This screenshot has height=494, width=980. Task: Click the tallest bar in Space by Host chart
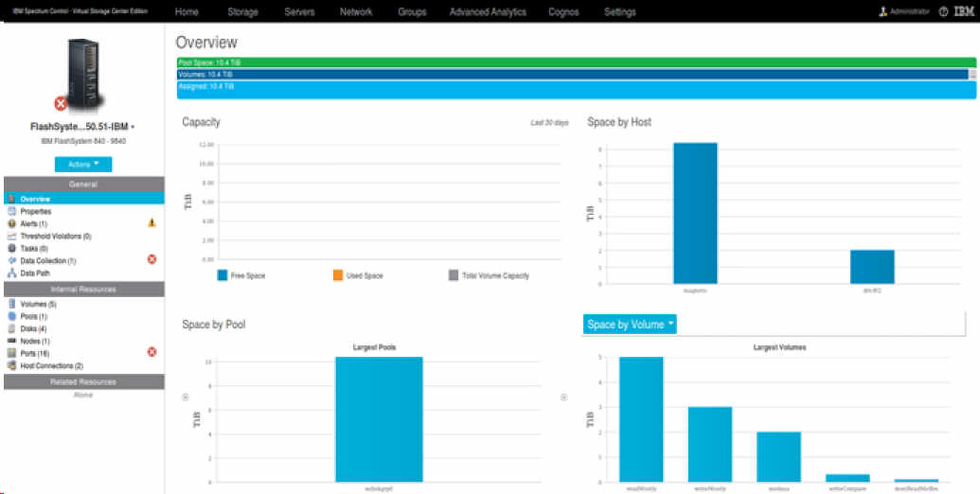tap(695, 213)
